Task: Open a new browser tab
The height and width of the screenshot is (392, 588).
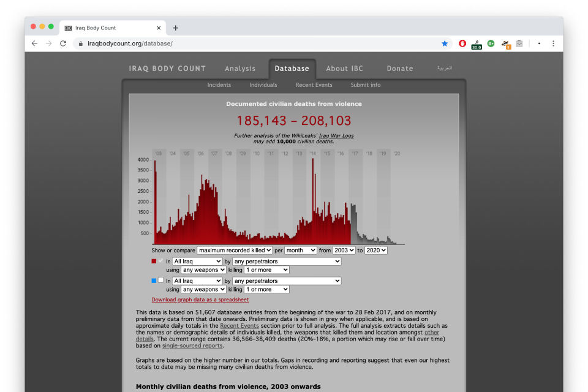Action: 176,28
